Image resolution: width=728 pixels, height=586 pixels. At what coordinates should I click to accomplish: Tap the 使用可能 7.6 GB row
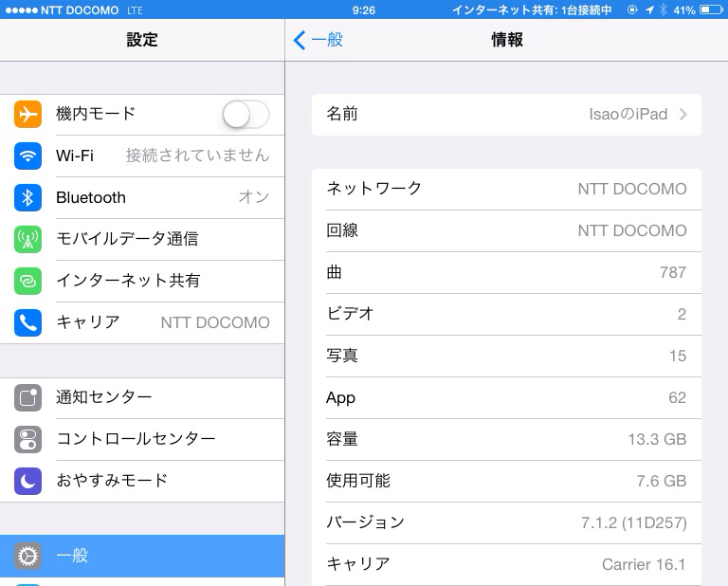coord(506,481)
